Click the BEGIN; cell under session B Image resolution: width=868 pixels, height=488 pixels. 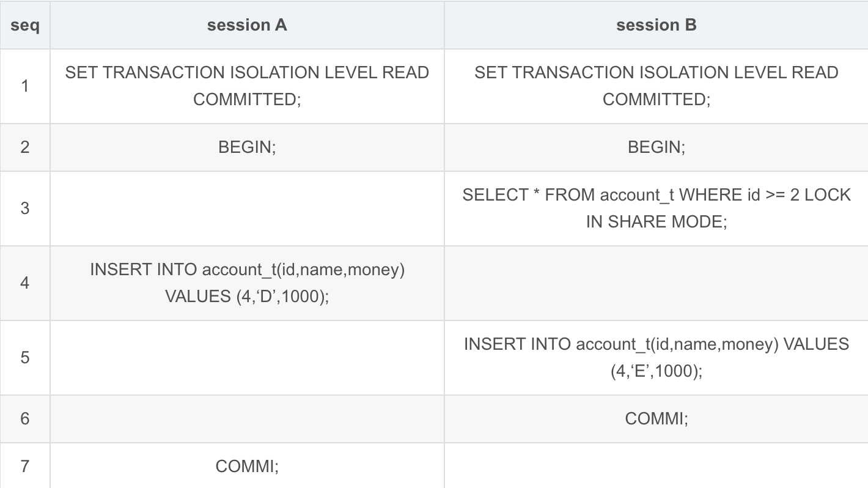657,147
